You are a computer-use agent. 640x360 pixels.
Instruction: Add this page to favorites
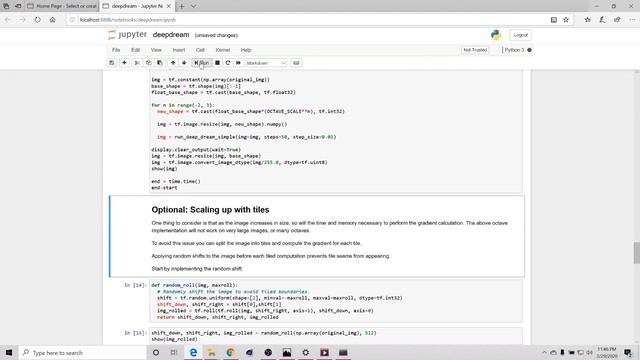566,20
